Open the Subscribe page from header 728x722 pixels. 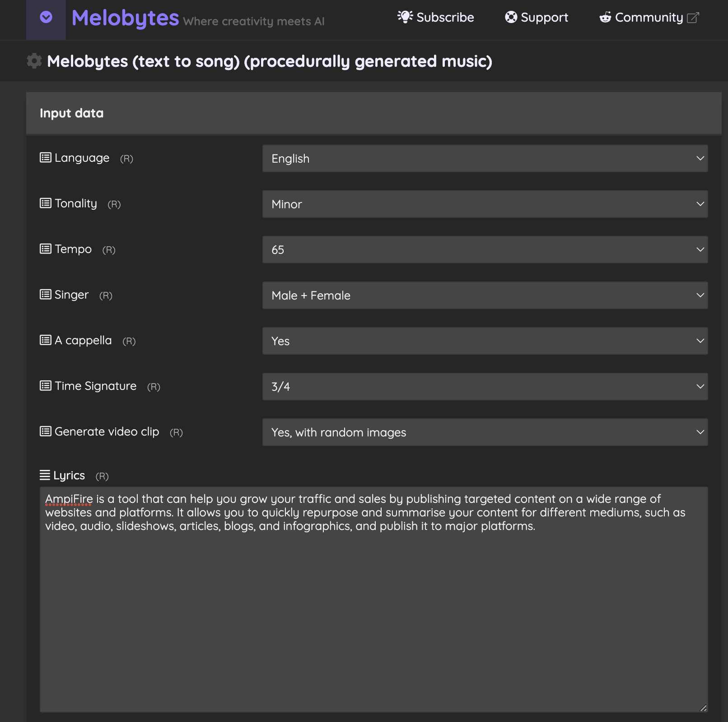point(445,18)
